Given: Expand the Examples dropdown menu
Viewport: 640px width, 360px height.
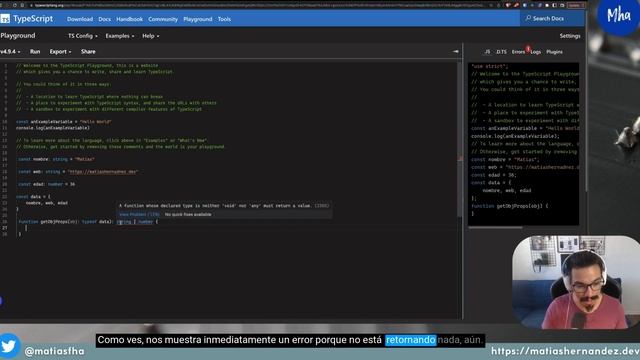Looking at the screenshot, I should 120,36.
